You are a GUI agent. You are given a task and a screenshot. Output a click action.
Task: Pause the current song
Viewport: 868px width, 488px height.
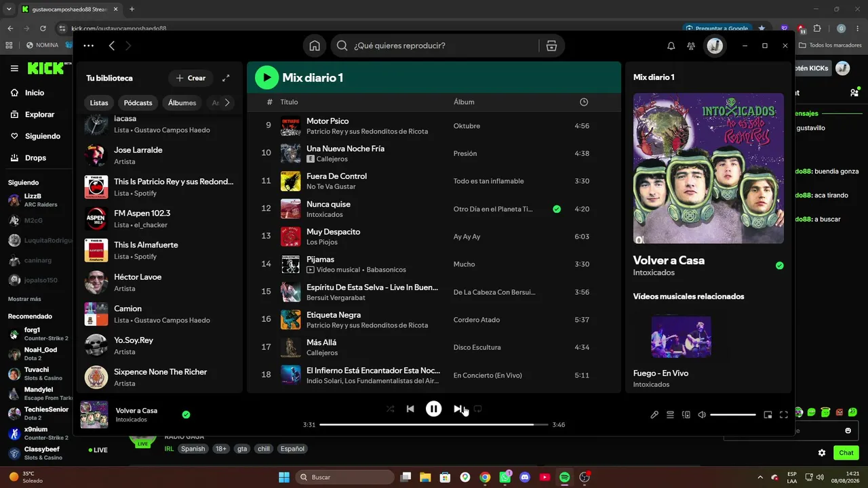click(433, 409)
